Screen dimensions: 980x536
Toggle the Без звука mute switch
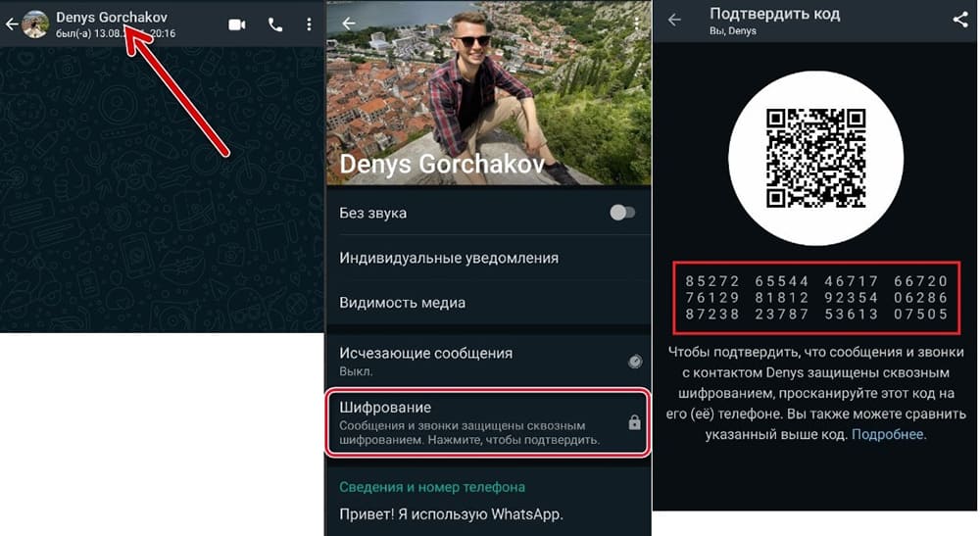[622, 213]
